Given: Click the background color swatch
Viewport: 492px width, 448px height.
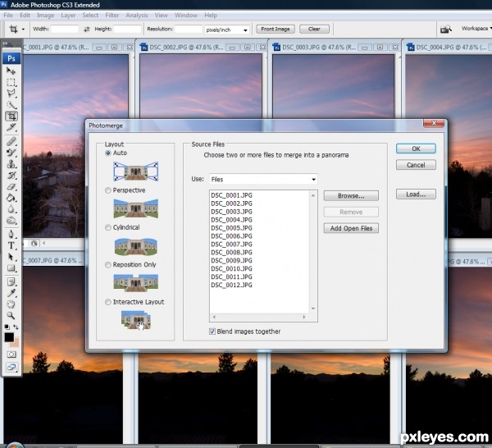Looking at the screenshot, I should [x=16, y=343].
